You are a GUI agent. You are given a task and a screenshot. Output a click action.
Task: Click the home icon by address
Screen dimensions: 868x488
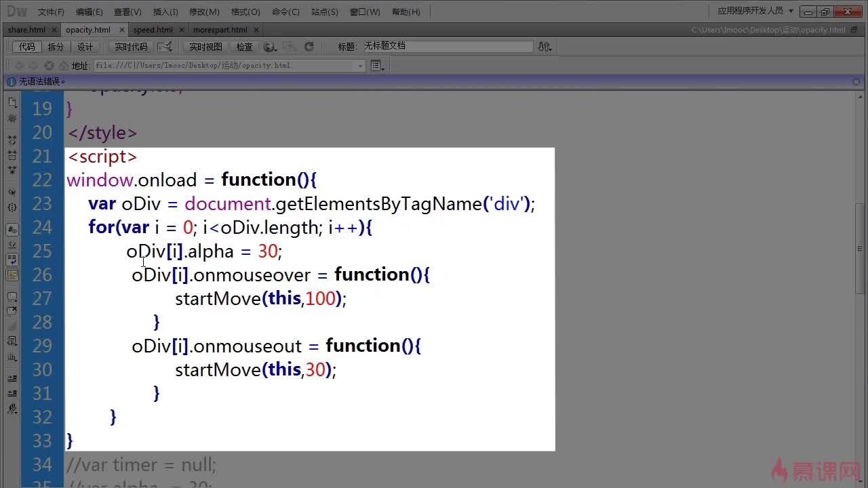[63, 65]
